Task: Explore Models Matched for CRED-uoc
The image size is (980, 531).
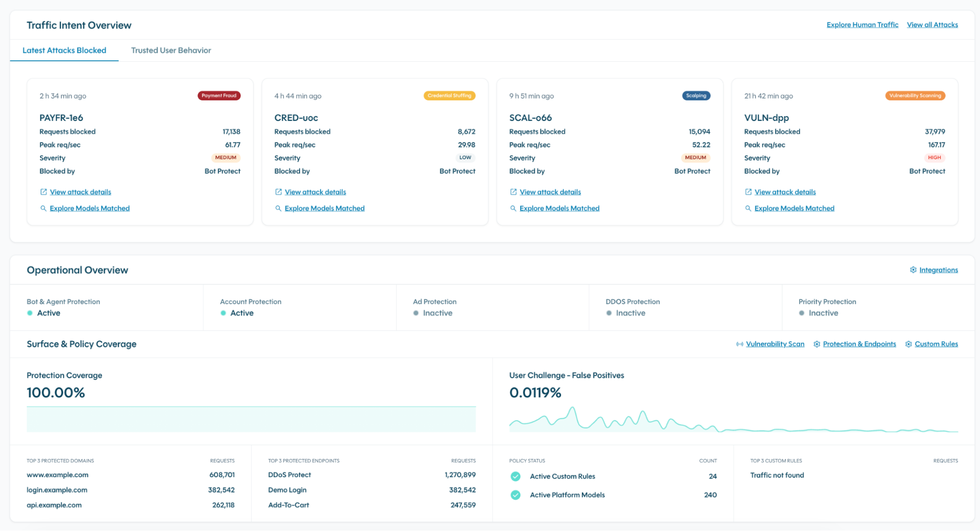Action: point(325,208)
